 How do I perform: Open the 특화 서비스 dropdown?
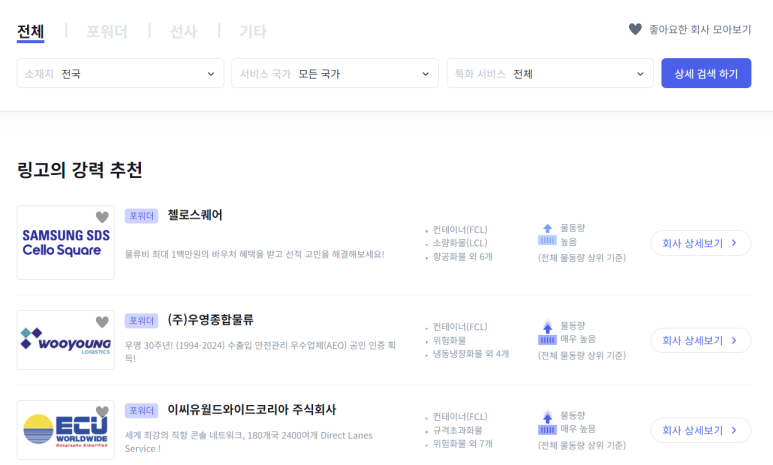click(x=550, y=73)
